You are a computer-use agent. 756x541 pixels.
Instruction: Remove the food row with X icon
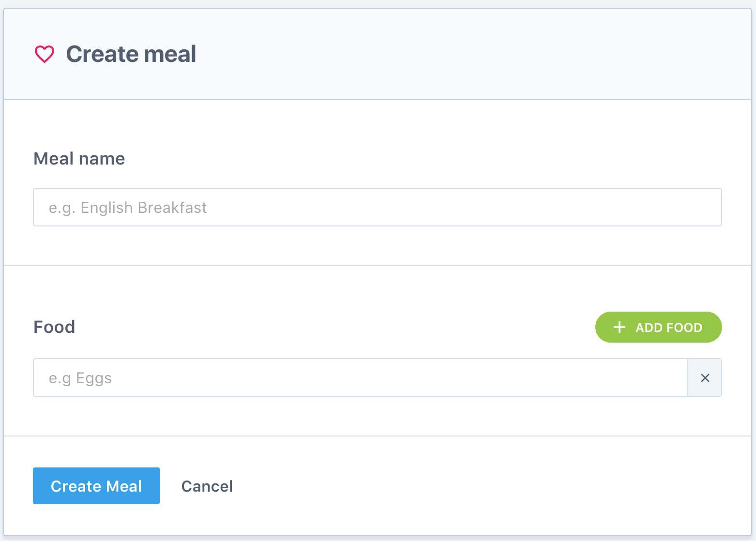(x=705, y=378)
